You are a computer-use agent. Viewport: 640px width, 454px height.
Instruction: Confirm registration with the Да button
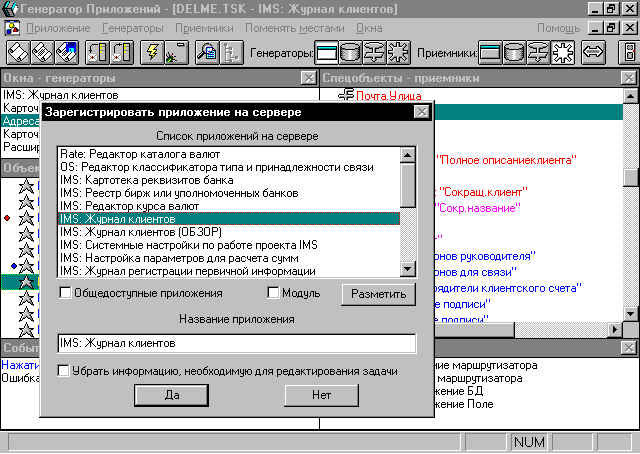pos(171,395)
